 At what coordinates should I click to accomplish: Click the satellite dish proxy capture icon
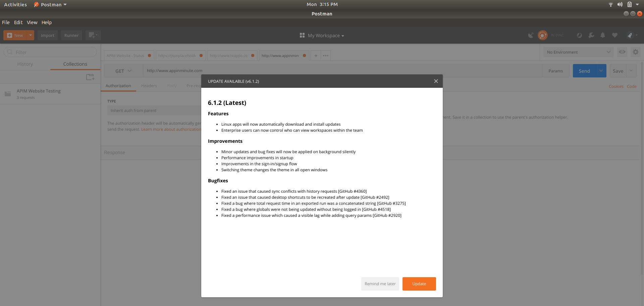pos(531,35)
